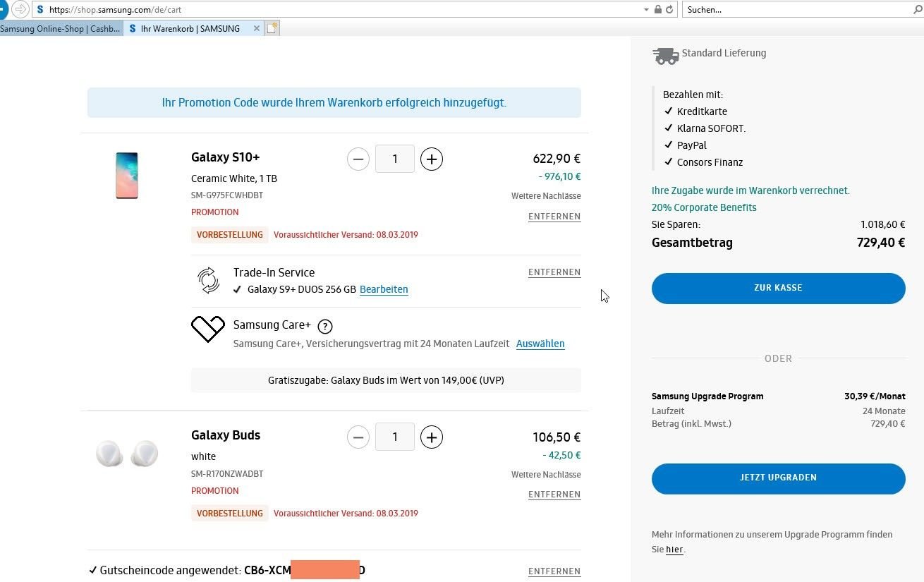
Task: Remove the applied Gutscheincode via ENTFERNEN
Action: coord(554,571)
